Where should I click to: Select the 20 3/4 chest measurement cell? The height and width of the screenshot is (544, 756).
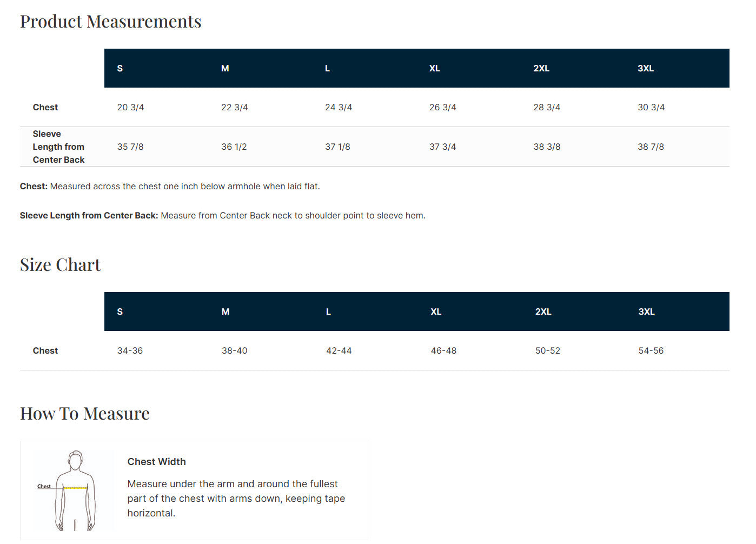point(131,107)
